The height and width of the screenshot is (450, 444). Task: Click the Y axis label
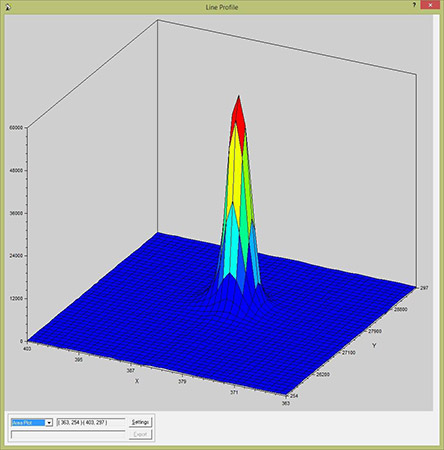(x=374, y=345)
